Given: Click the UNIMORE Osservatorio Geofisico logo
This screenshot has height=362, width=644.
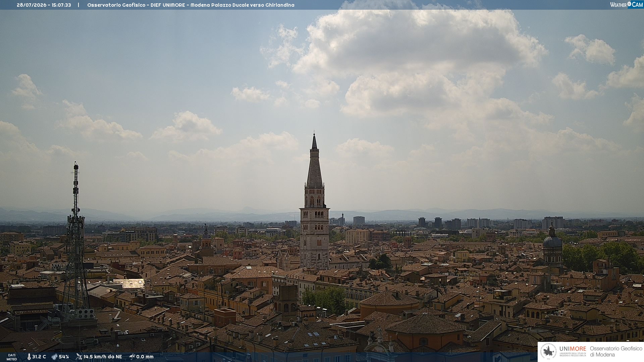Looking at the screenshot, I should coord(591,352).
